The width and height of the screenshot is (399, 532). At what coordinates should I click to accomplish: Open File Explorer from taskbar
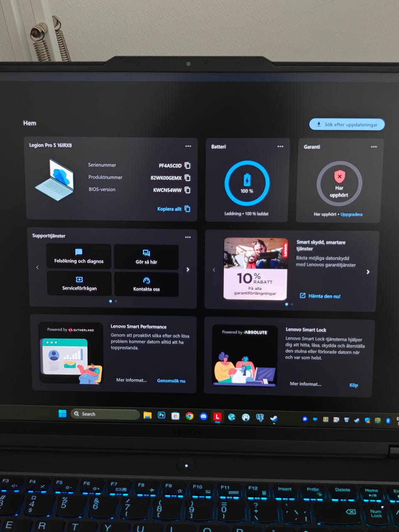tap(148, 415)
